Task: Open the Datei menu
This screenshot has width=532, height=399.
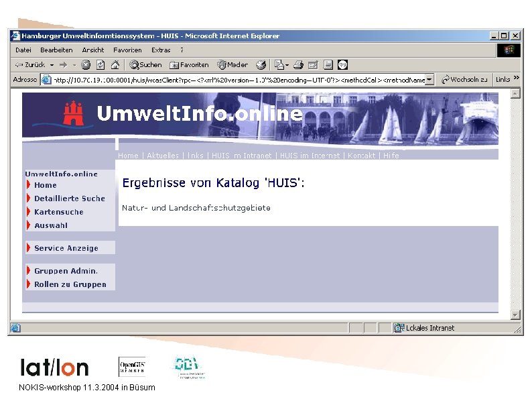Action: pos(23,50)
